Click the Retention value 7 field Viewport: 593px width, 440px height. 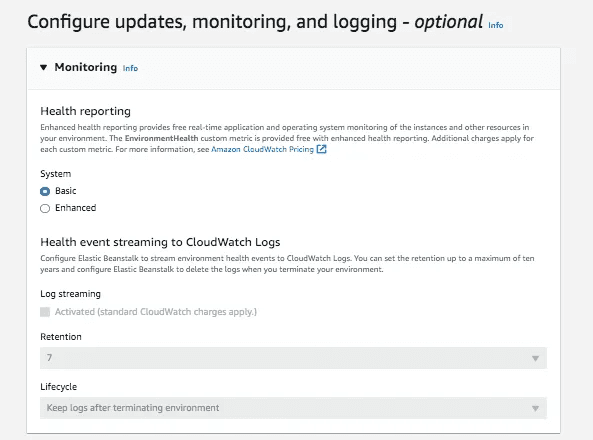pyautogui.click(x=293, y=358)
